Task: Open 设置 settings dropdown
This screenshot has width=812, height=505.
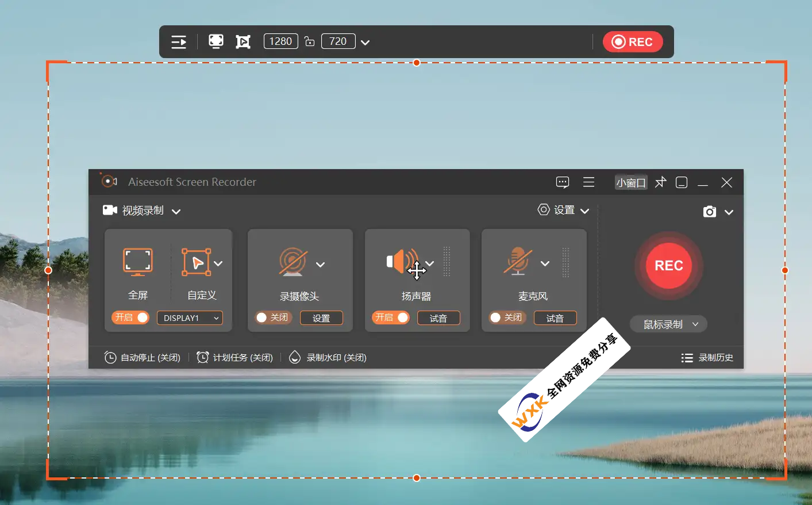Action: tap(563, 210)
